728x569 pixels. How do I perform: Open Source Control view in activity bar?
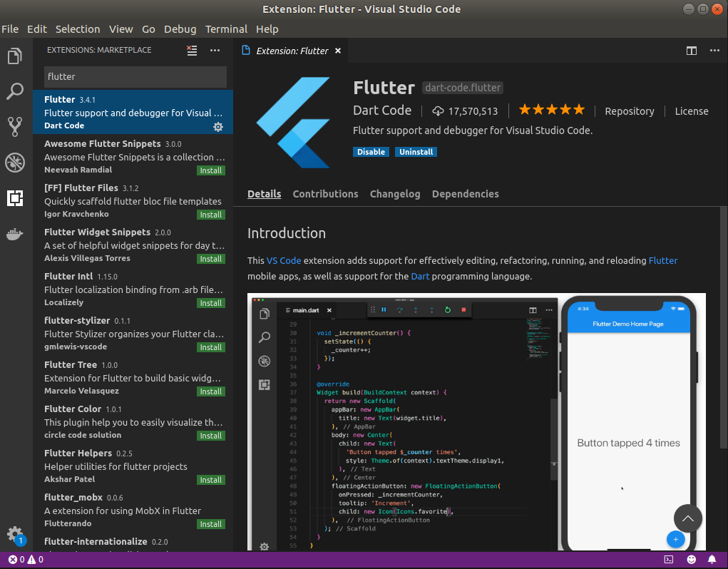15,127
